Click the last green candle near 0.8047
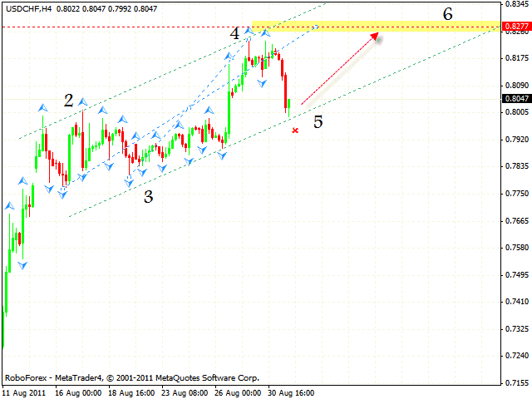This screenshot has width=532, height=399. point(288,104)
